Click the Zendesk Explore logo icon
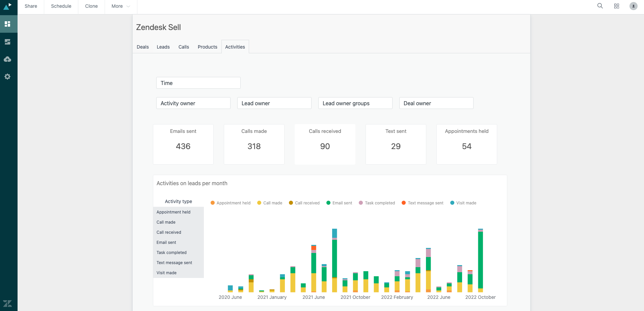Screen dimensions: 644x311 (7, 6)
